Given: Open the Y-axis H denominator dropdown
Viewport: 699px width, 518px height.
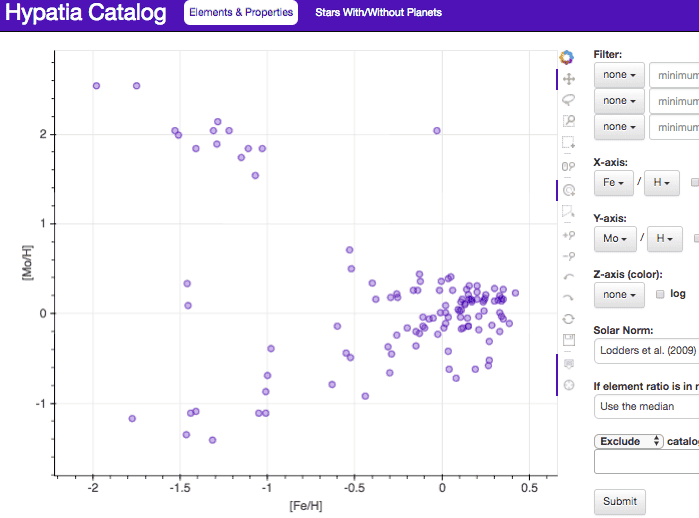Looking at the screenshot, I should [665, 239].
